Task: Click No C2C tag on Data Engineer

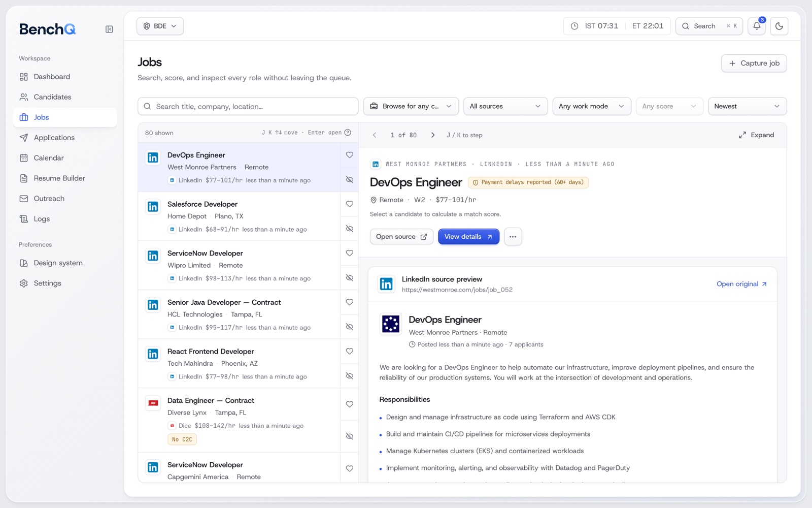Action: point(182,439)
